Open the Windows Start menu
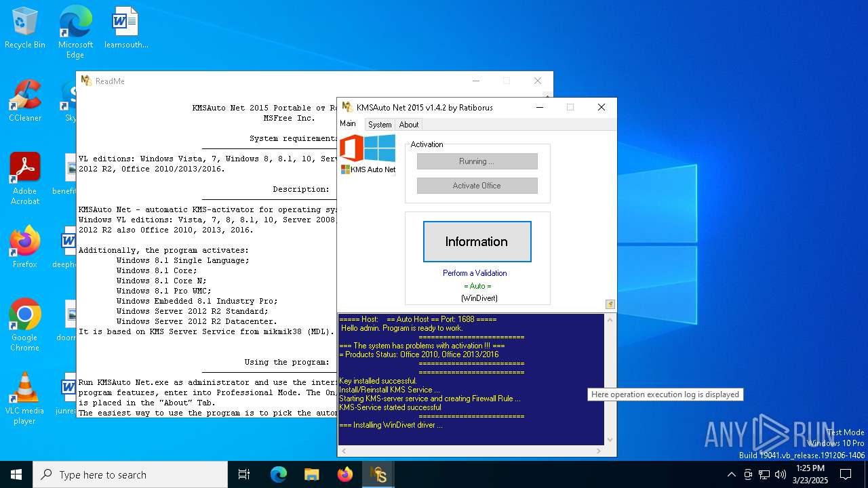The image size is (868, 488). (16, 474)
